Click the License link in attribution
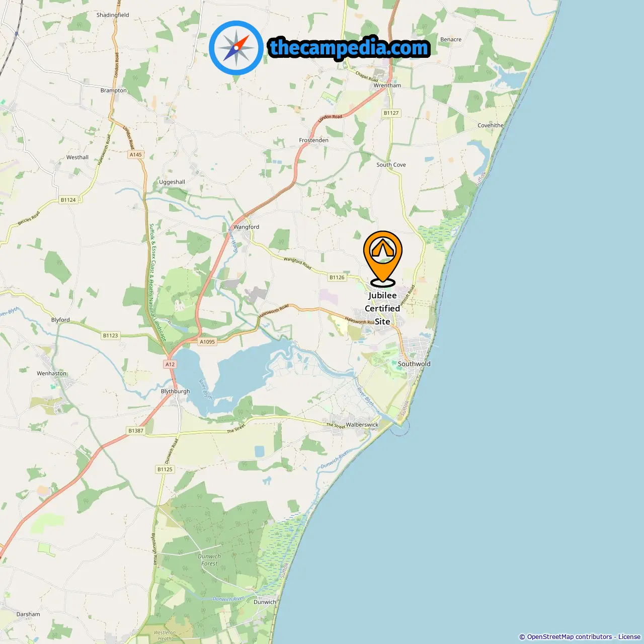Viewport: 644px width, 644px height. (x=629, y=636)
